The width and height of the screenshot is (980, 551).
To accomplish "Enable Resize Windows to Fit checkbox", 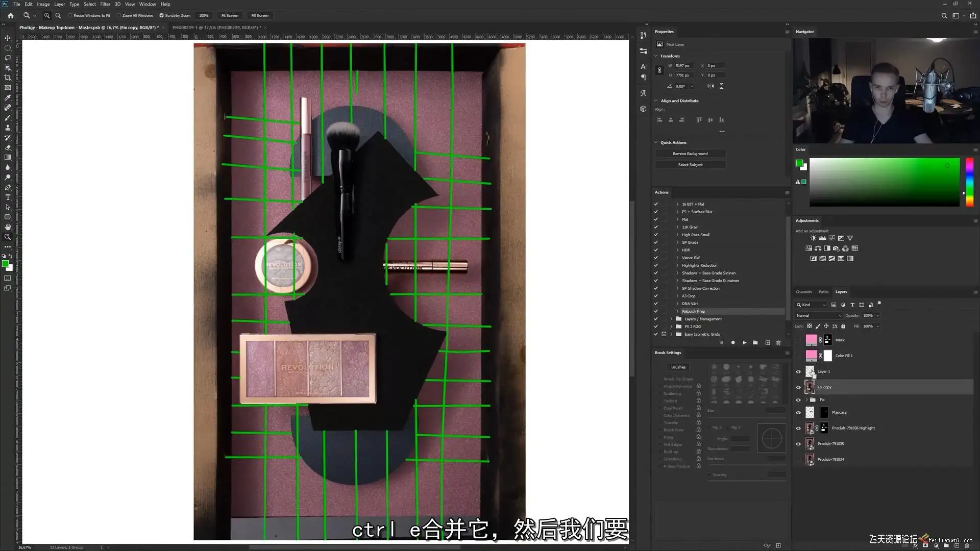I will pyautogui.click(x=70, y=16).
